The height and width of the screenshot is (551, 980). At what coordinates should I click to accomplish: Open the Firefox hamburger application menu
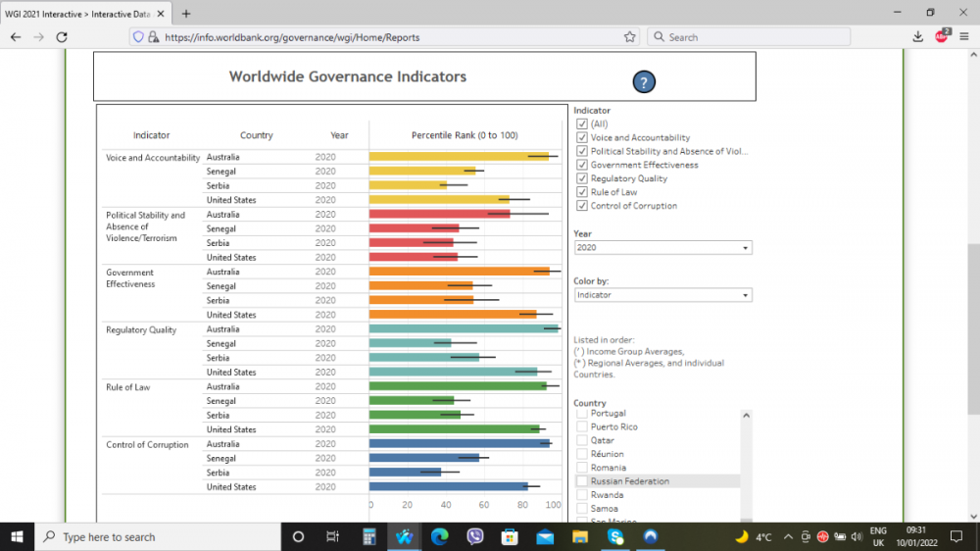pos(963,37)
